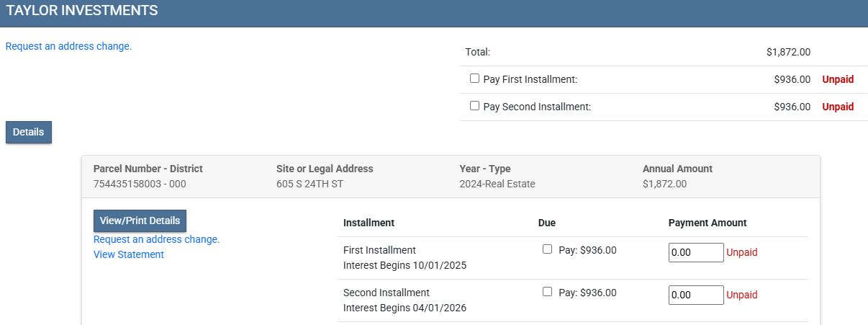Click parcel number 754435158003 - 000
The image size is (868, 325).
coord(140,184)
